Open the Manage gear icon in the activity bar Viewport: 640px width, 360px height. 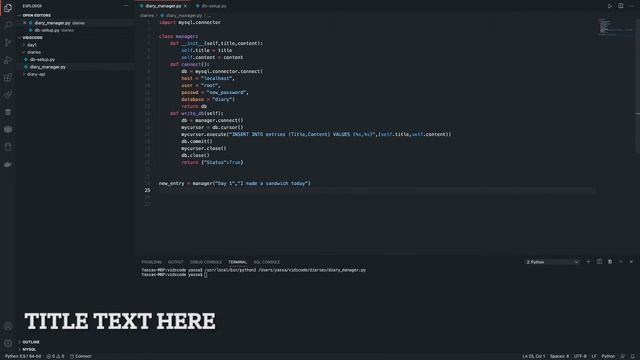[8, 343]
